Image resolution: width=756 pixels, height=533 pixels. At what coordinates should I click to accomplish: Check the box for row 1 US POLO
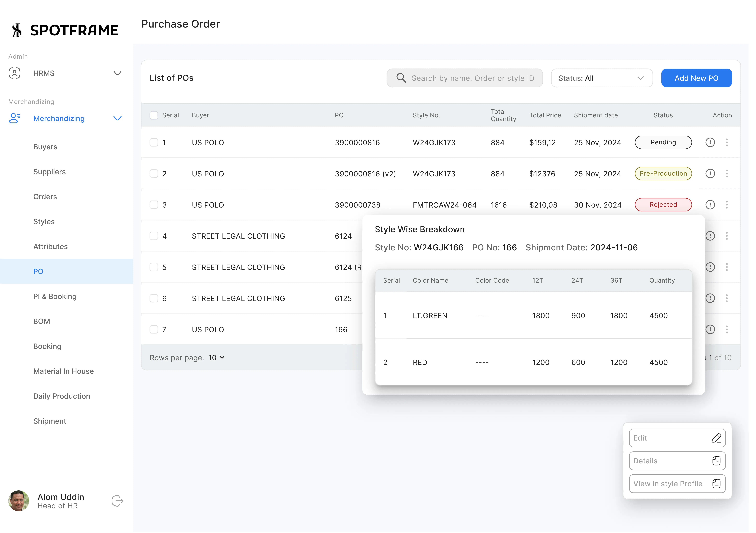coord(154,142)
